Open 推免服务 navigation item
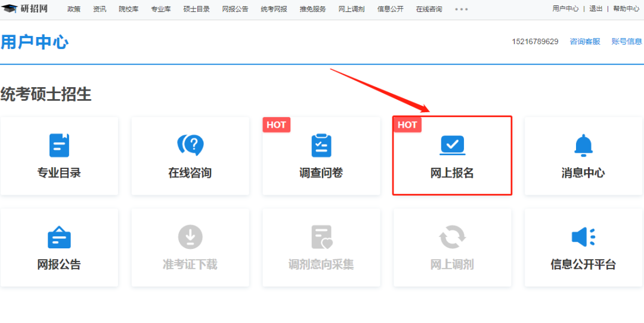The height and width of the screenshot is (323, 644). click(x=312, y=9)
